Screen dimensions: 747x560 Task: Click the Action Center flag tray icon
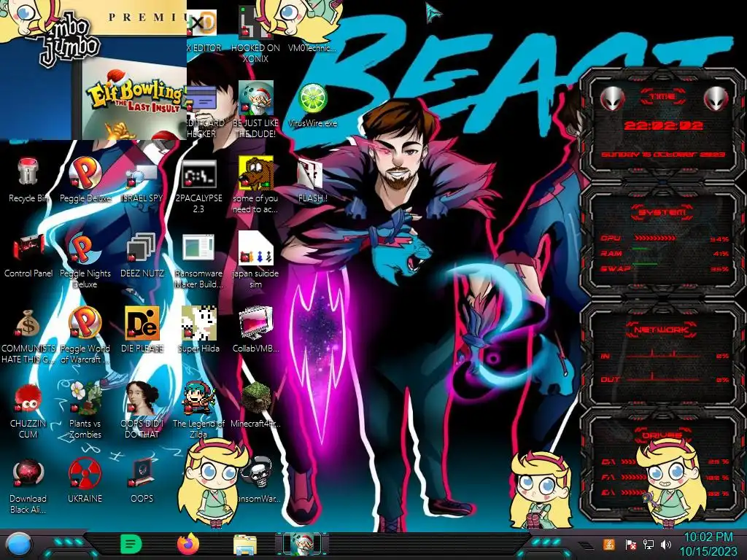coord(630,544)
